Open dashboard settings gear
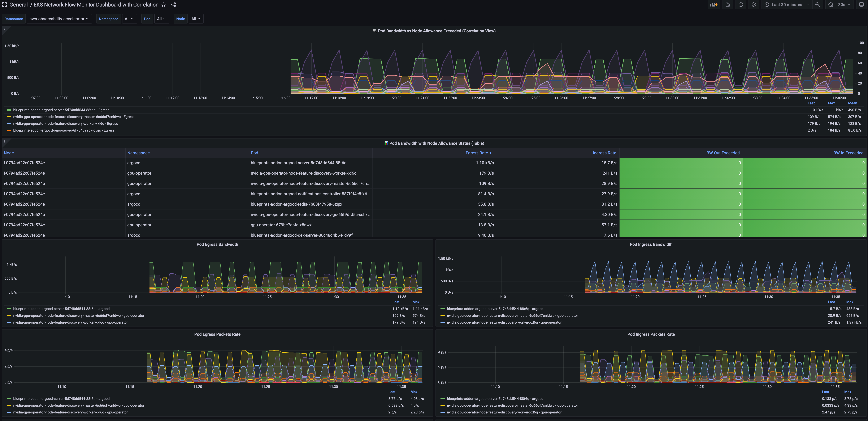Screen dimensions: 868x421 [x=754, y=5]
